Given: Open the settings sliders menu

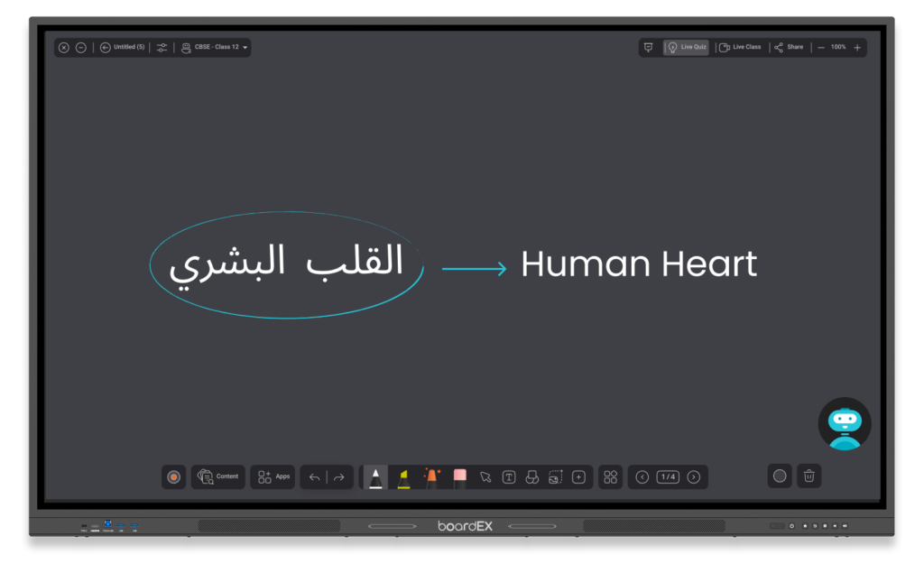Looking at the screenshot, I should click(162, 47).
